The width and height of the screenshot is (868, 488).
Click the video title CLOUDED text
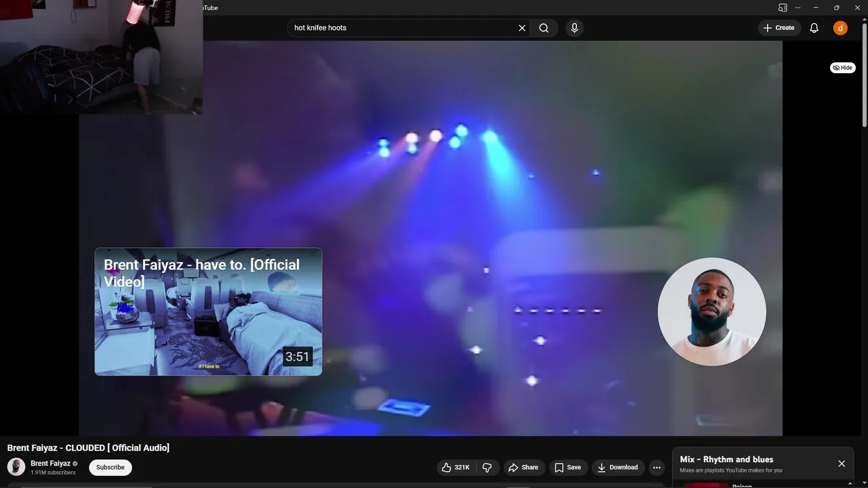88,448
